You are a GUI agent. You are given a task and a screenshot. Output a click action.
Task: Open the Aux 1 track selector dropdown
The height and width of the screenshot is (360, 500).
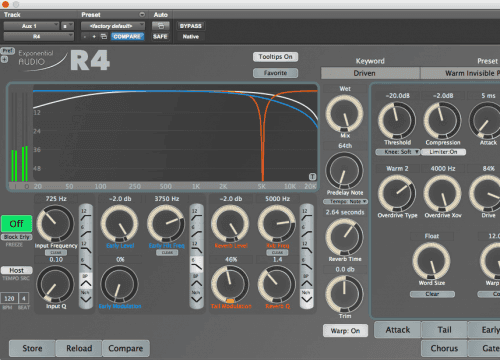(x=31, y=26)
